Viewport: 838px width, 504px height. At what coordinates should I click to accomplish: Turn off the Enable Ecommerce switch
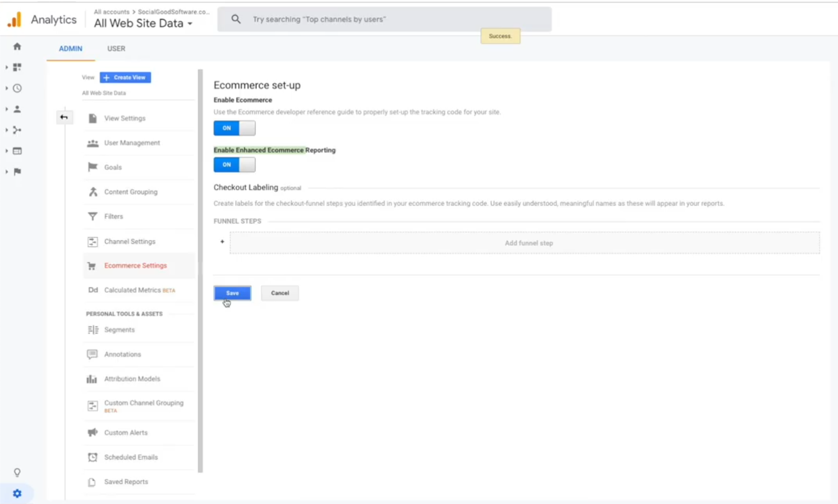(x=234, y=128)
